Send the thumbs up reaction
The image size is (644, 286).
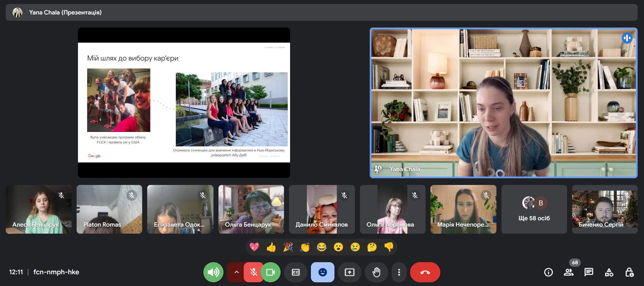click(x=271, y=247)
